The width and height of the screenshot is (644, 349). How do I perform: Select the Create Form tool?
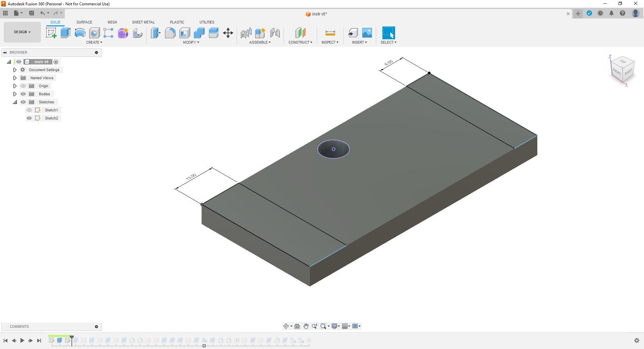click(123, 33)
